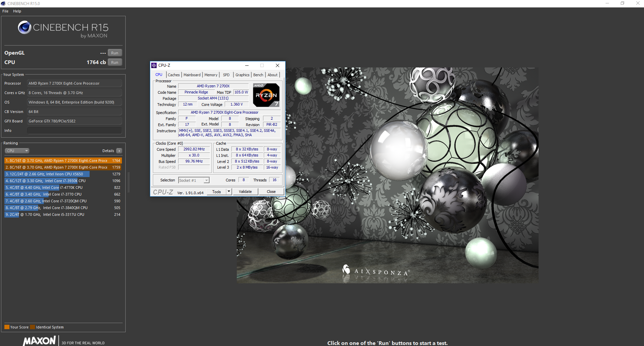This screenshot has width=644, height=346.
Task: Switch to the About tab in CPU-Z
Action: tap(273, 75)
